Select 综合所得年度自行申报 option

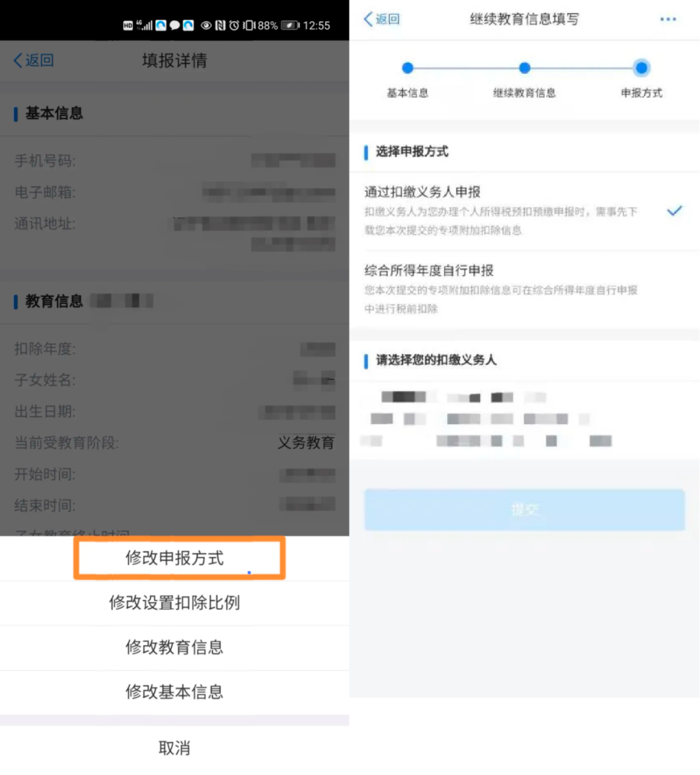[524, 290]
